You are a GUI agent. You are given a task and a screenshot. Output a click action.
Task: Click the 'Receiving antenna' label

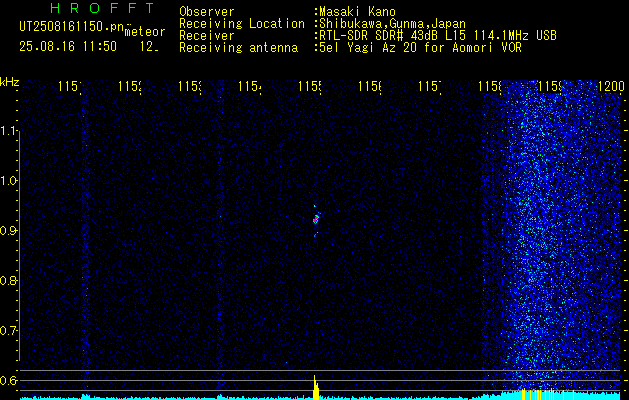239,48
